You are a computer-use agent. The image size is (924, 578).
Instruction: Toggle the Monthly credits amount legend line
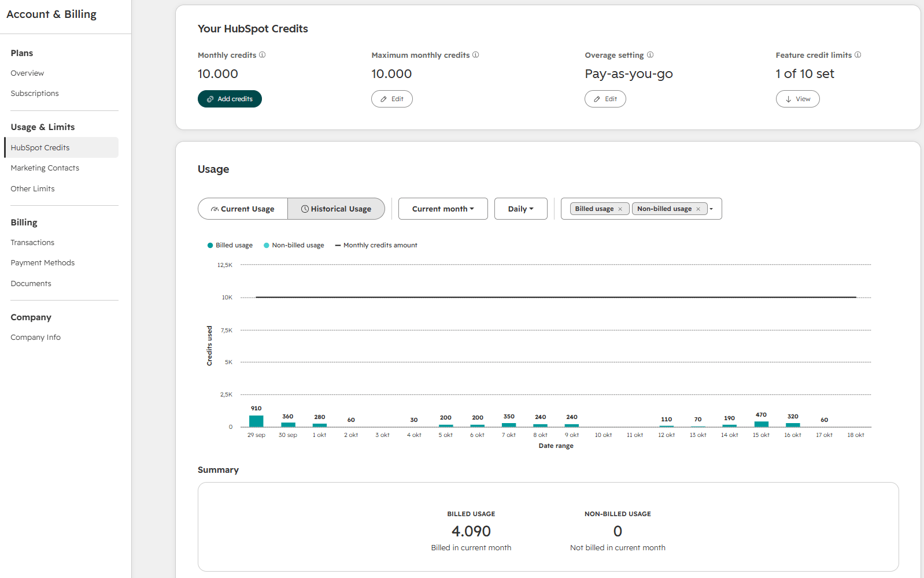[376, 245]
